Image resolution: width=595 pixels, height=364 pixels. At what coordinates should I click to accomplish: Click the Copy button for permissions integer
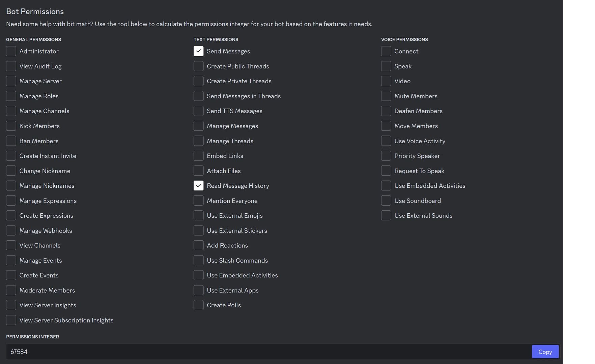[x=545, y=352]
